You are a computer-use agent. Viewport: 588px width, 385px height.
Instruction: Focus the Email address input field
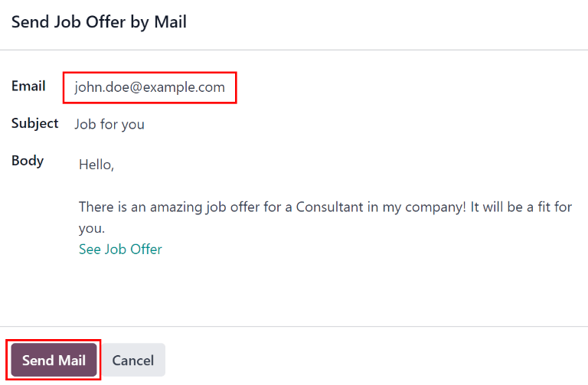click(x=150, y=87)
